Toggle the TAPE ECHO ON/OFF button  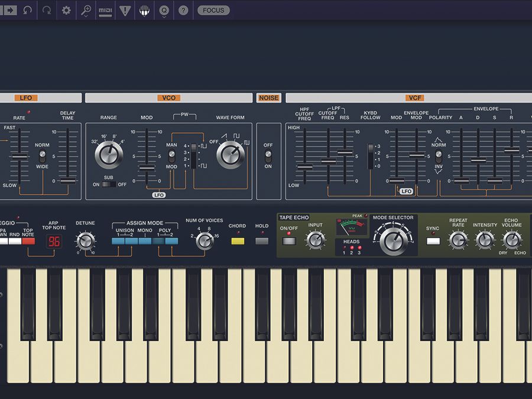[288, 241]
